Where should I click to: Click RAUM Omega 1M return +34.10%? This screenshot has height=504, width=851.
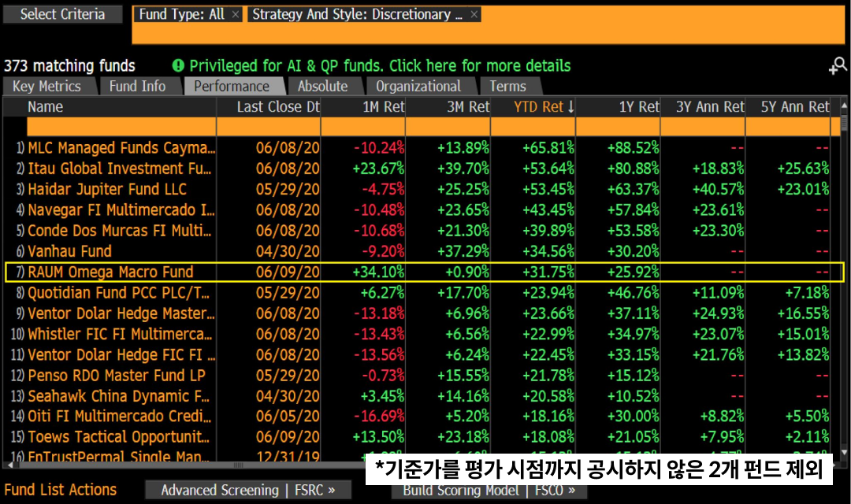378,271
